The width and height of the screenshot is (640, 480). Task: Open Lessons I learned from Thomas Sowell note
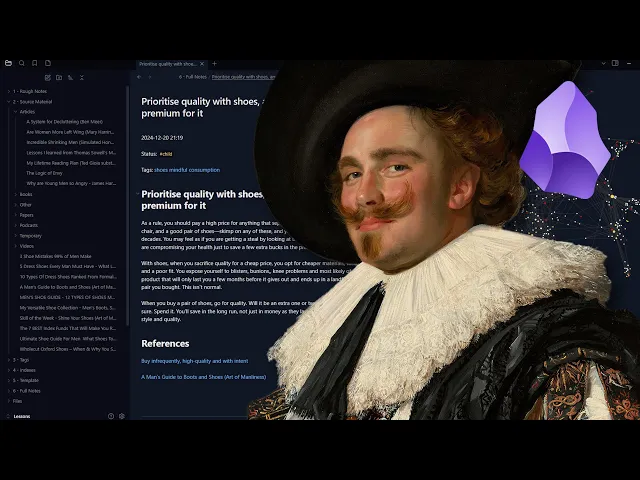[x=71, y=153]
